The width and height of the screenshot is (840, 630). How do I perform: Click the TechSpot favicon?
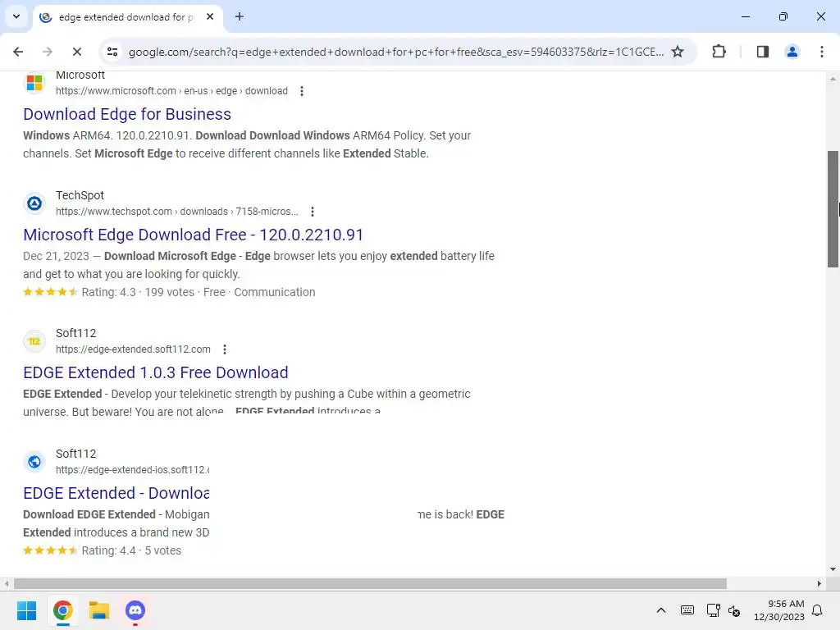click(34, 203)
